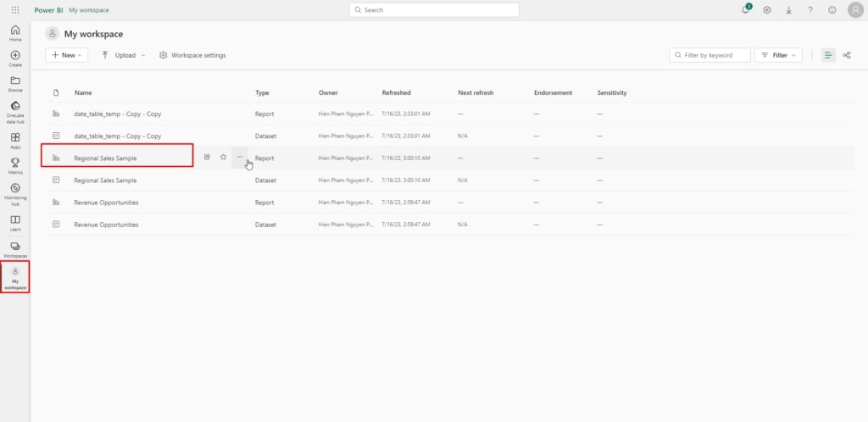This screenshot has height=422, width=868.
Task: Click the workspace avatar beside My workspace title
Action: pyautogui.click(x=53, y=34)
